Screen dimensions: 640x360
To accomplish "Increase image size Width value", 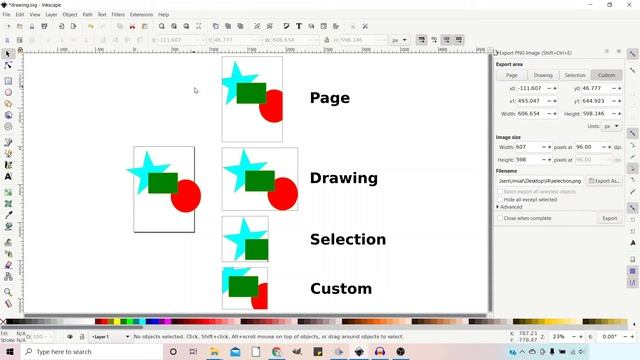I will point(549,147).
